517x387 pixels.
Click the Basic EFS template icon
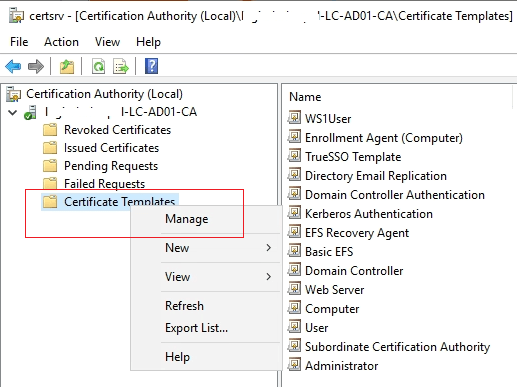tap(294, 250)
